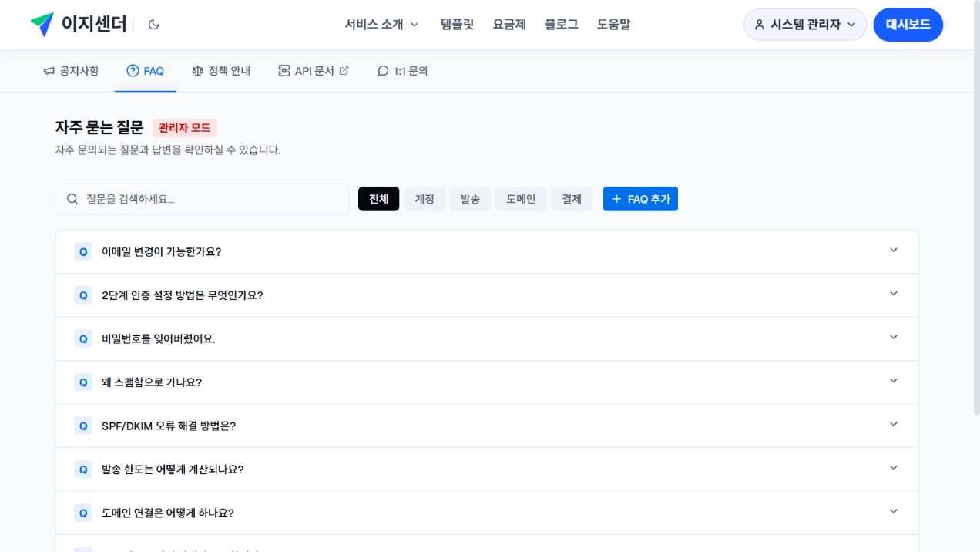Click the plus icon in FAQ 추가

pyautogui.click(x=616, y=199)
